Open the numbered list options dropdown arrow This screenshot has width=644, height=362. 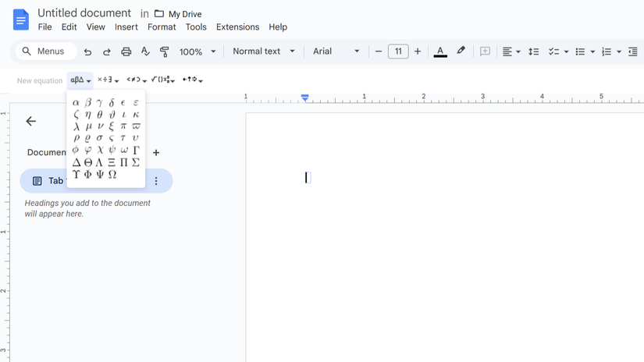619,52
